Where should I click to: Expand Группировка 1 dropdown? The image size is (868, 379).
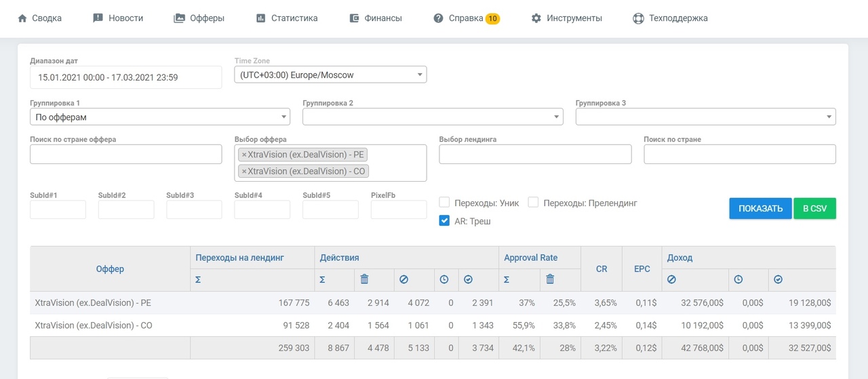[160, 117]
